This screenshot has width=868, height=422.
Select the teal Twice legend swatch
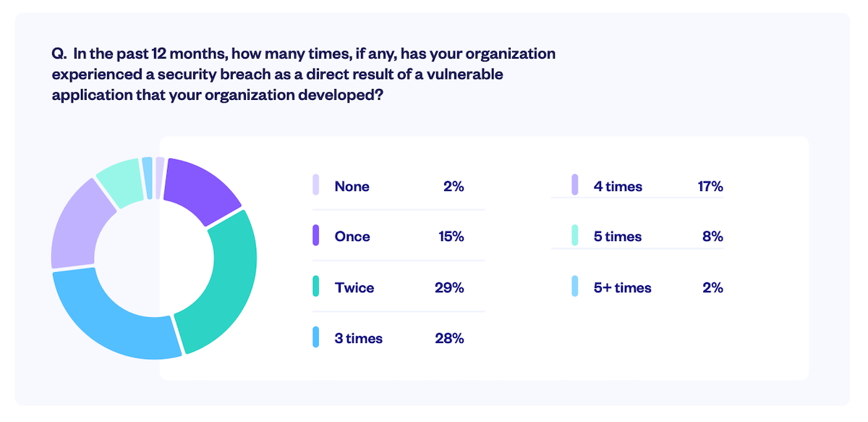315,287
